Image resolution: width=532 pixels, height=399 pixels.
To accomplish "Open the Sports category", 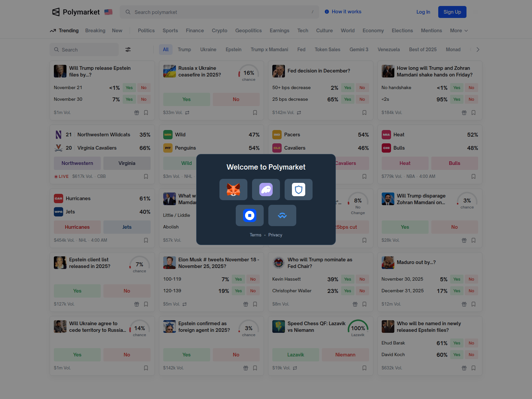I will pos(170,31).
